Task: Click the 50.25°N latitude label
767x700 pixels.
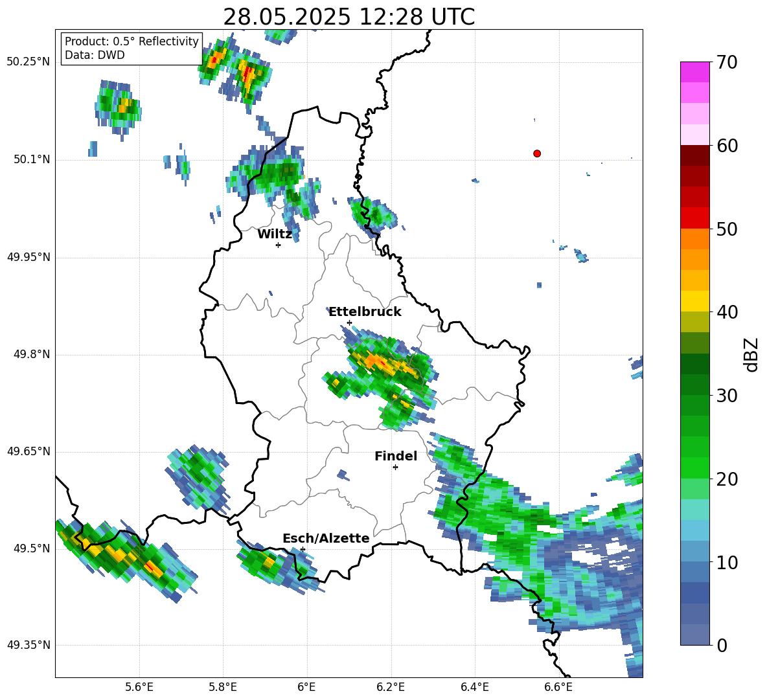Action: 29,62
